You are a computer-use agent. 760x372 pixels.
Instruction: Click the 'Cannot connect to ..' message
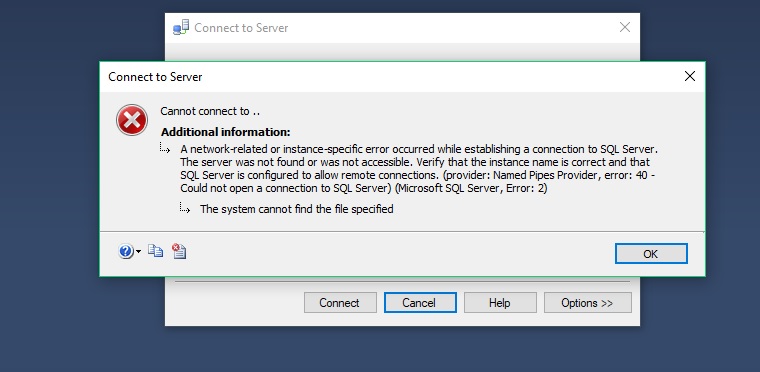coord(210,111)
